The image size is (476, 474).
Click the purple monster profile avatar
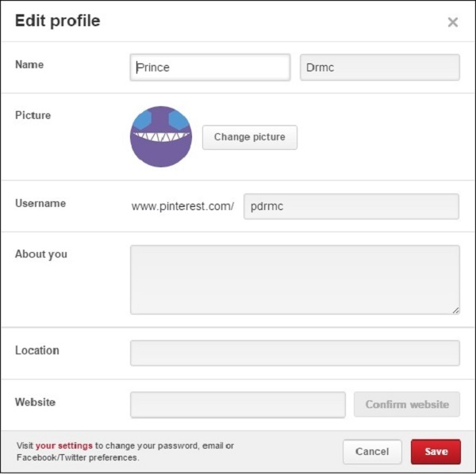click(161, 136)
